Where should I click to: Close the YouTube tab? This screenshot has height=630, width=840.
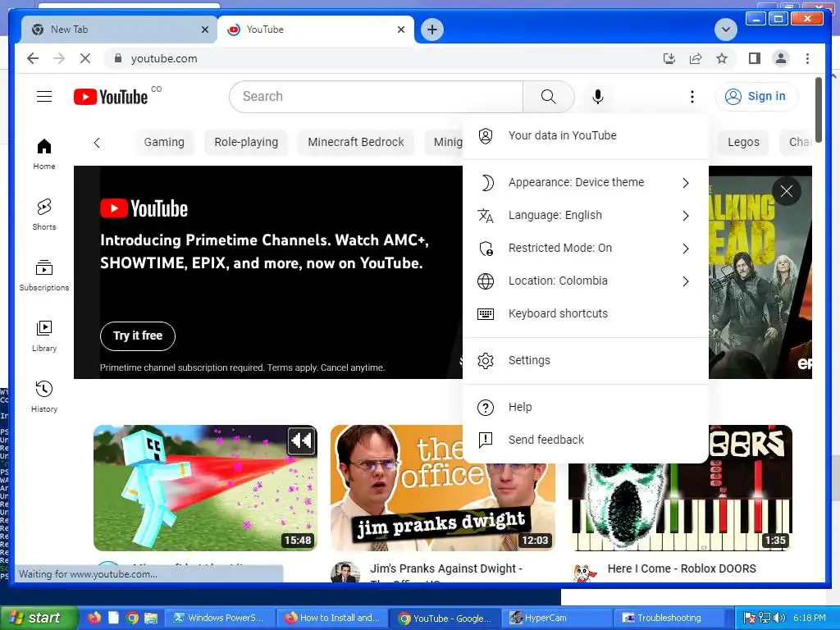(400, 30)
